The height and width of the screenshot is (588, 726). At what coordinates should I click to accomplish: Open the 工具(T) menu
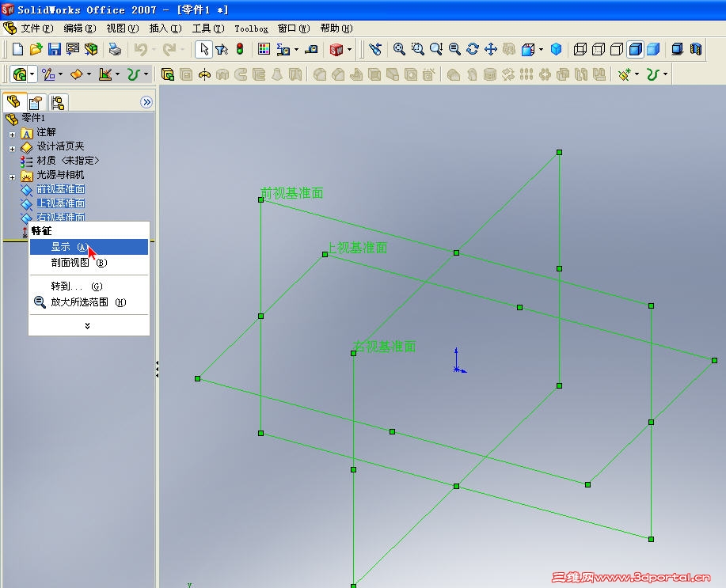click(x=208, y=28)
